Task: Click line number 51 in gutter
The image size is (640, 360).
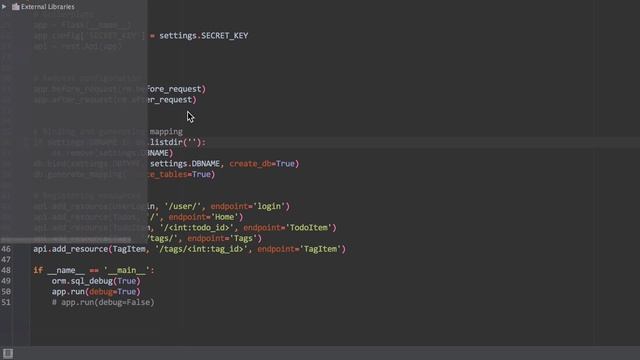Action: 6,302
